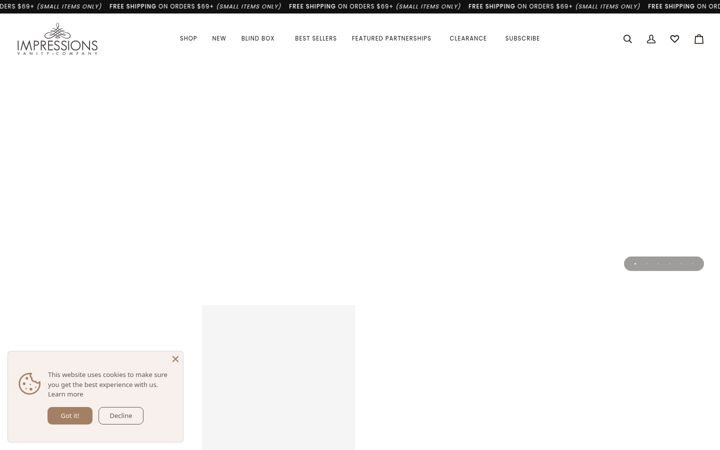Image resolution: width=720 pixels, height=450 pixels.
Task: Go to the New menu item
Action: click(219, 39)
